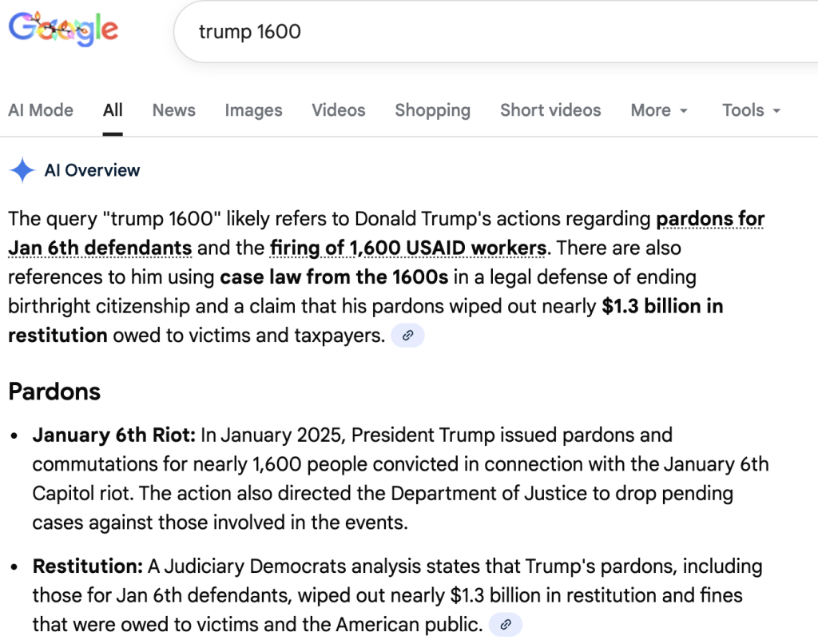
Task: Click the Google holiday logo
Action: tap(63, 31)
